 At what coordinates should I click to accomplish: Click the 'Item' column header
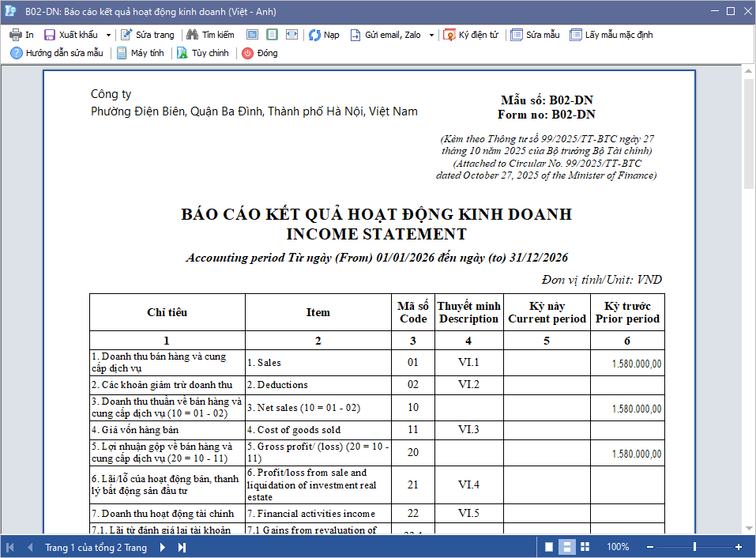(318, 312)
